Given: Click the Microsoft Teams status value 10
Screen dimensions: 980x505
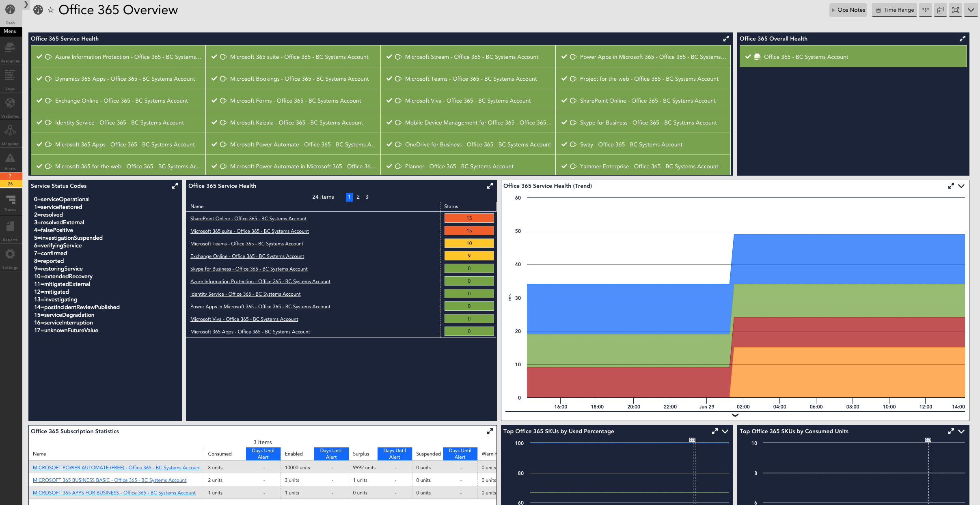Looking at the screenshot, I should click(469, 243).
